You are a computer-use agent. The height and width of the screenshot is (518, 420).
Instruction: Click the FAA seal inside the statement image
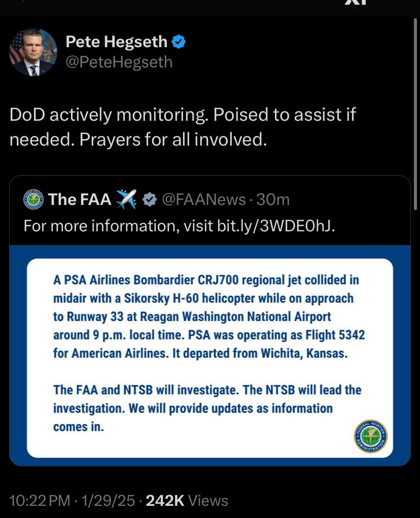pyautogui.click(x=370, y=436)
